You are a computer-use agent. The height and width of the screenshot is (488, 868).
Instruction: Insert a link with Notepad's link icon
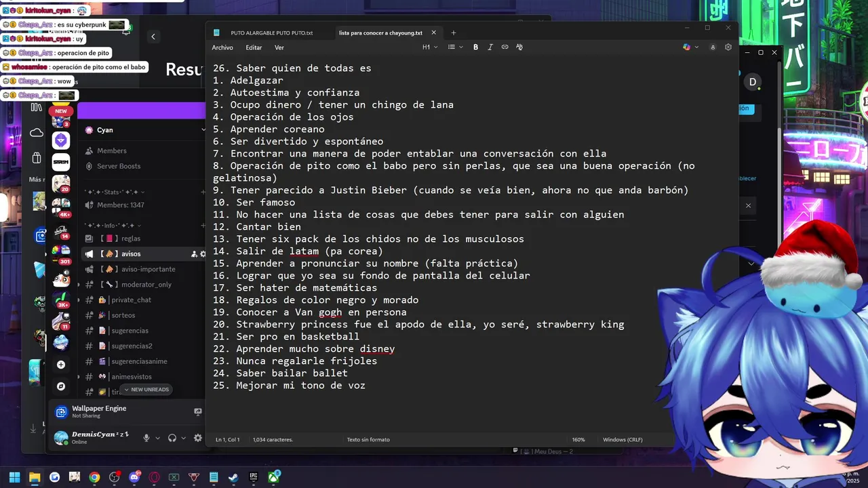[x=505, y=47]
